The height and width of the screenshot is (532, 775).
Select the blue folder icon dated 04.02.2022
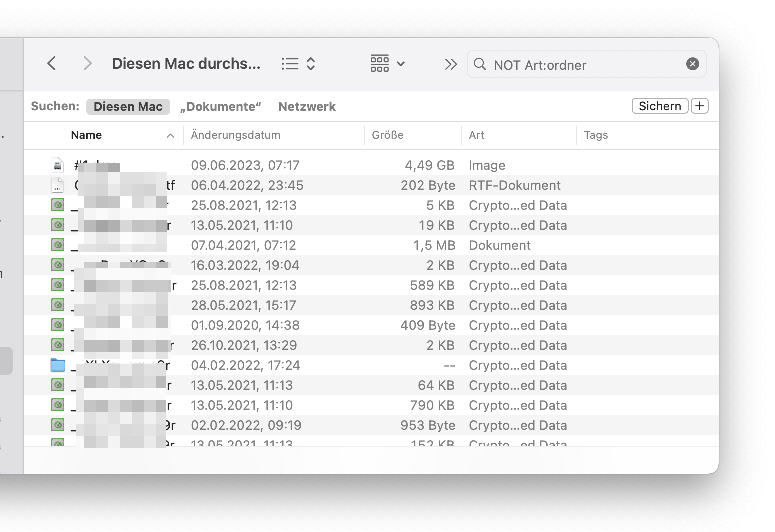coord(58,365)
